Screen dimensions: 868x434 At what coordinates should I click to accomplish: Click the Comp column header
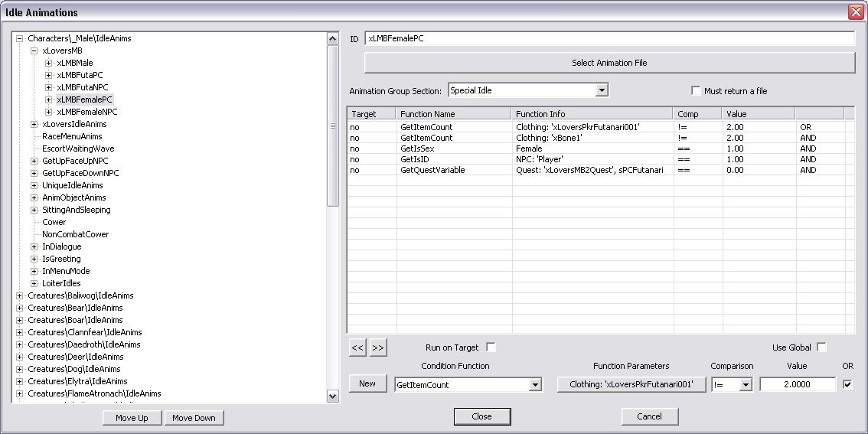[697, 113]
